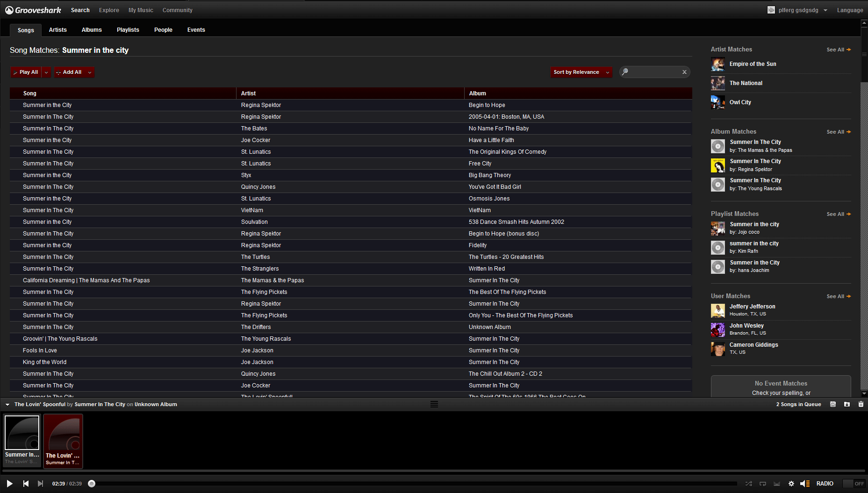Open the Owl City artist thumbnail
The image size is (868, 493).
(718, 102)
